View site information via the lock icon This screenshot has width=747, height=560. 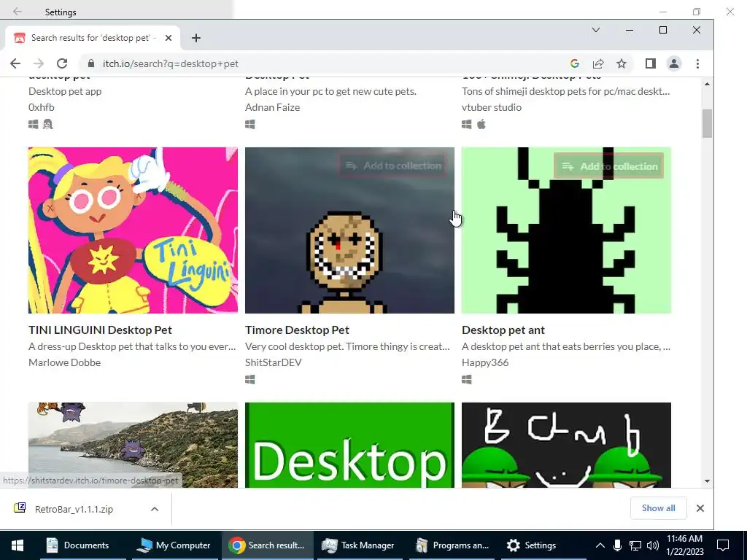(91, 63)
